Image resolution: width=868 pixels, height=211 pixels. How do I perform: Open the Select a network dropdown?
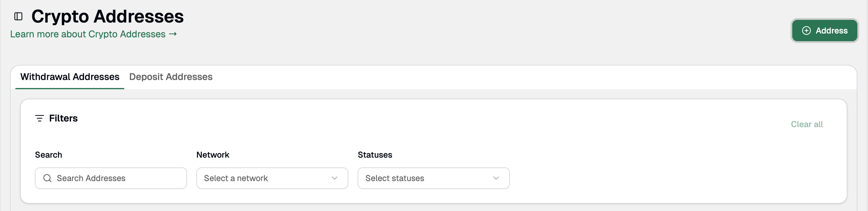coord(272,178)
